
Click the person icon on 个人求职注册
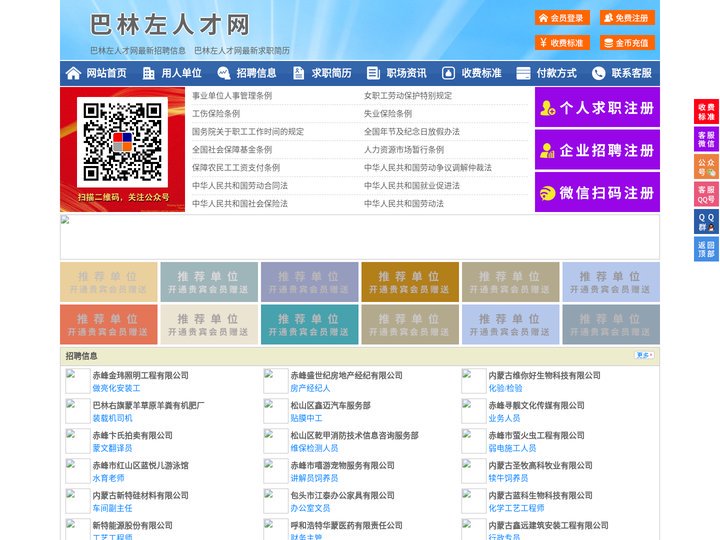[x=547, y=108]
